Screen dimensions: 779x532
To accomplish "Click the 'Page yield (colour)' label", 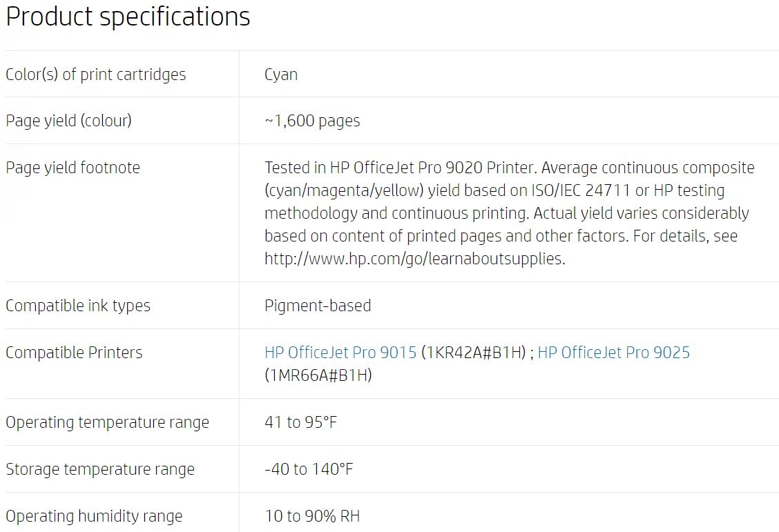I will click(68, 121).
